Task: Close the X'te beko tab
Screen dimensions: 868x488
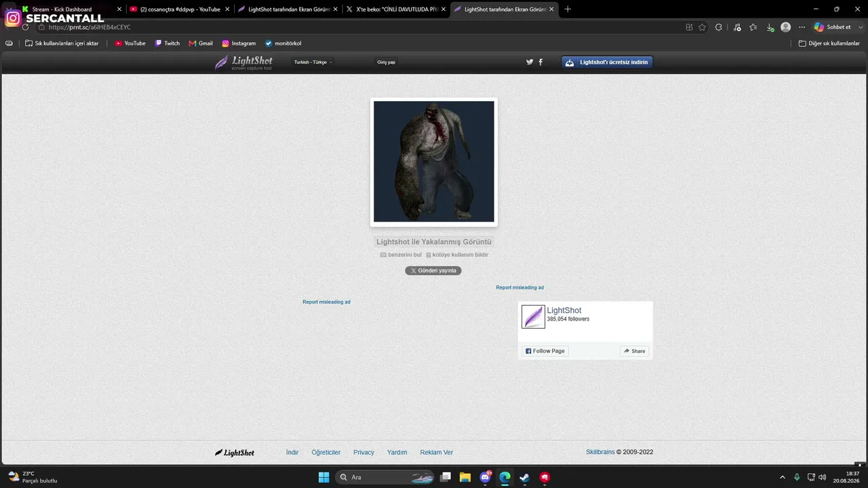Action: tap(443, 9)
